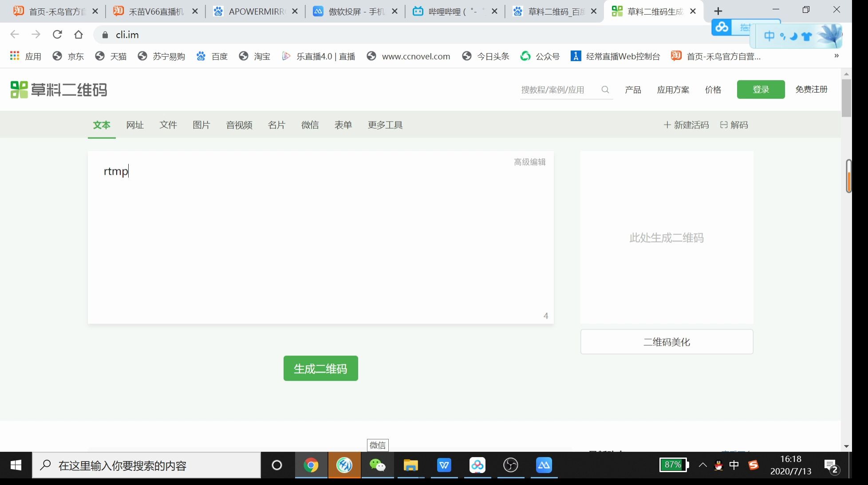Screen dimensions: 868x485
Task: Click 免费注册 link
Action: point(811,90)
